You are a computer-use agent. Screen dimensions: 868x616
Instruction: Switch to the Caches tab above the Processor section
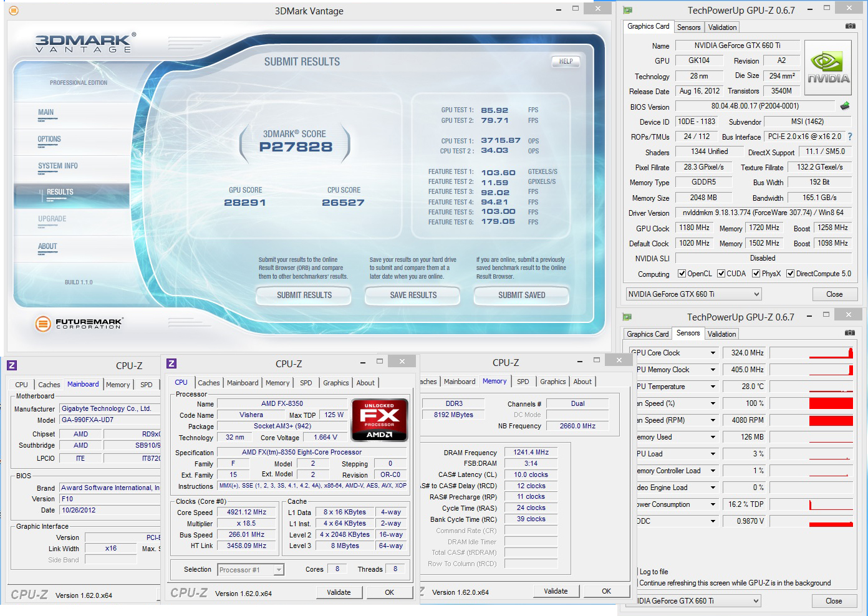point(209,383)
